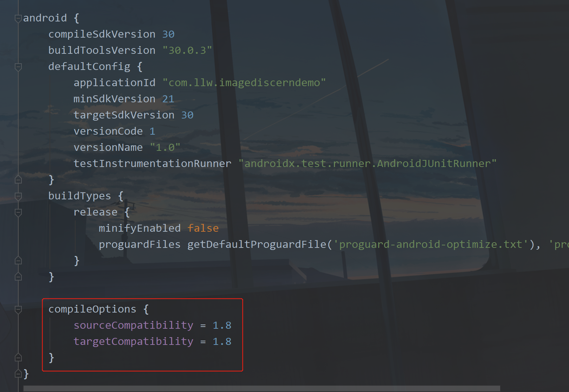The image size is (569, 392).
Task: Click the 1.8 value after sourceCompatibility
Action: 222,325
